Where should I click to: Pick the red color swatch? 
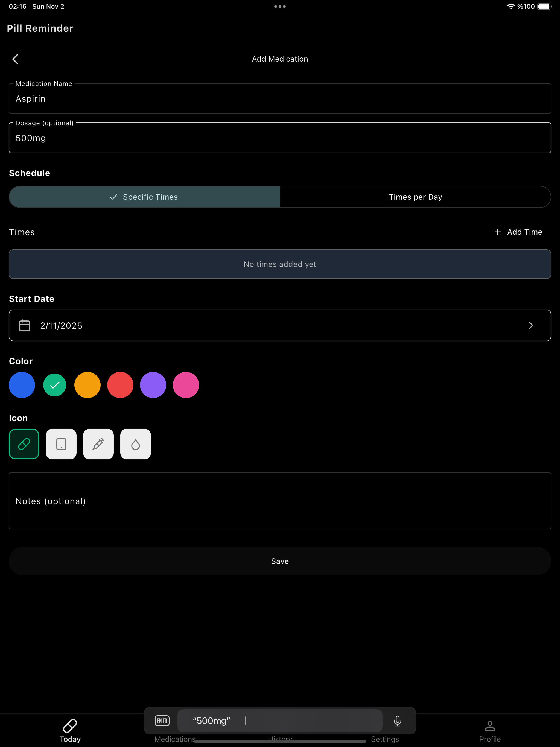click(x=120, y=385)
